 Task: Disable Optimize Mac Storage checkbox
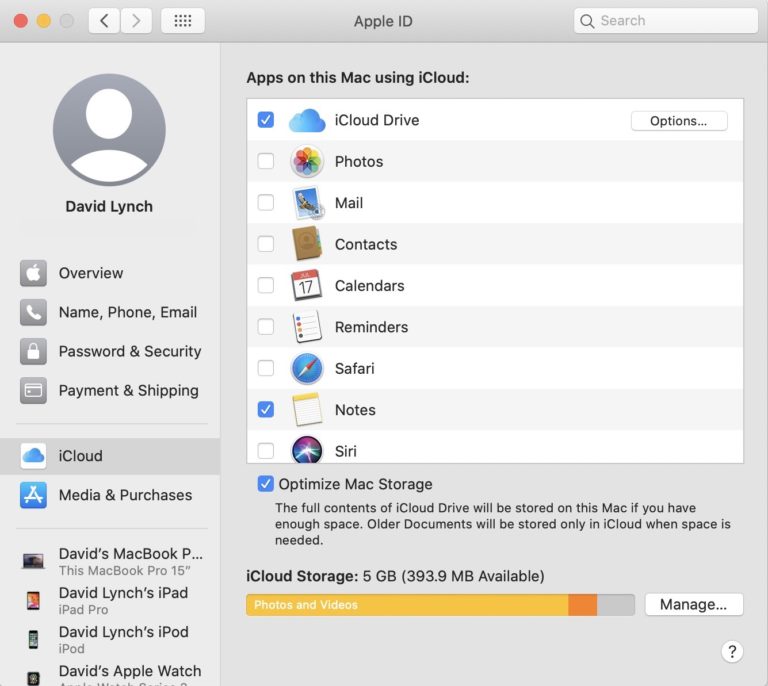point(265,484)
